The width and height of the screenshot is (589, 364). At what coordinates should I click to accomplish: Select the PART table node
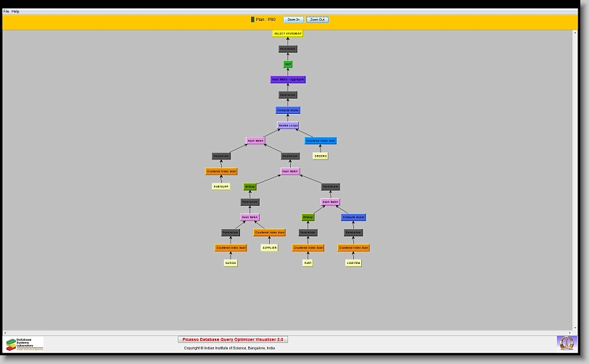point(308,263)
